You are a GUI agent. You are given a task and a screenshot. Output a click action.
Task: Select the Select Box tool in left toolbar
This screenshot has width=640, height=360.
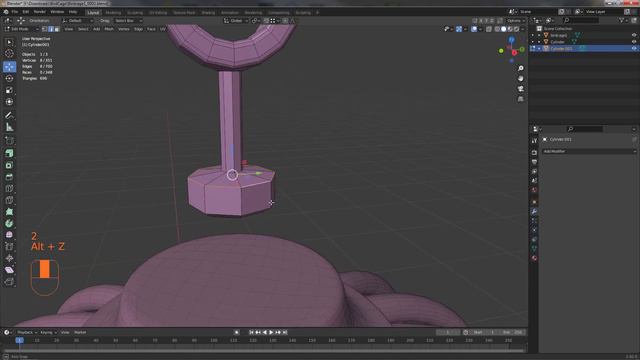9,42
